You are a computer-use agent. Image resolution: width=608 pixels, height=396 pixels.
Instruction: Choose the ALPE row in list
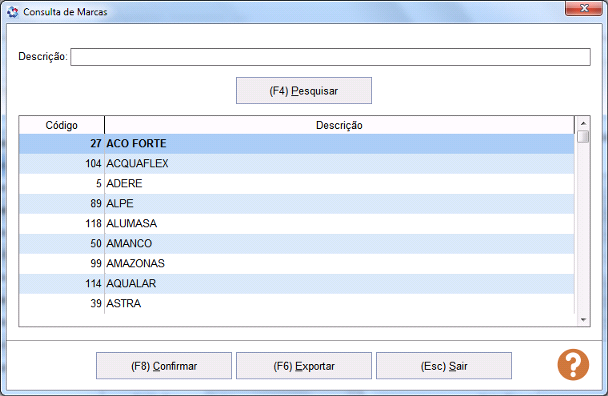tap(297, 204)
